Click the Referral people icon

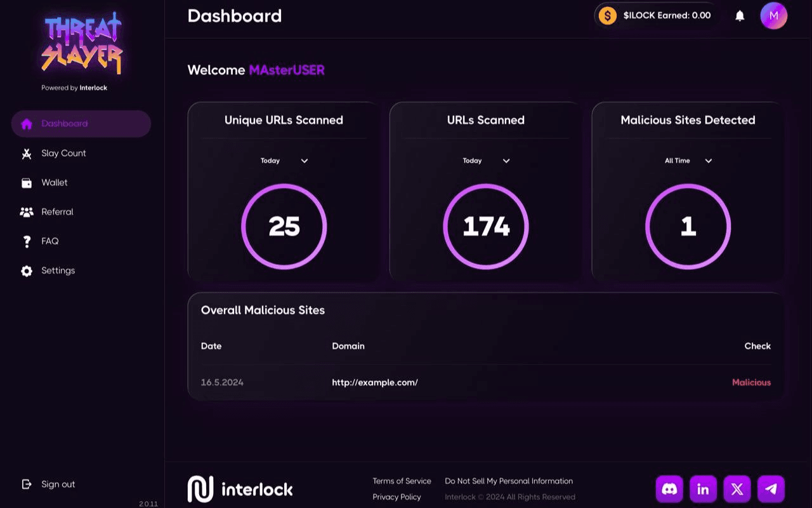(27, 212)
